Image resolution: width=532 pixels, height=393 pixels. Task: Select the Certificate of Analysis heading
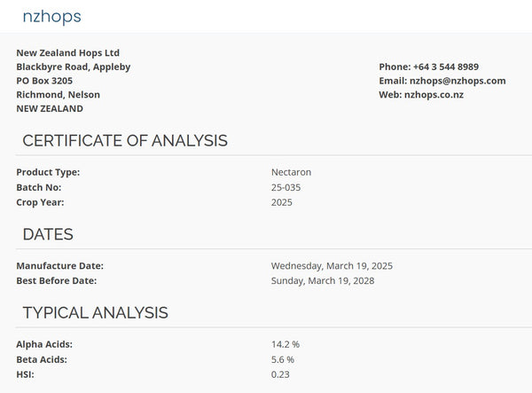pos(125,140)
